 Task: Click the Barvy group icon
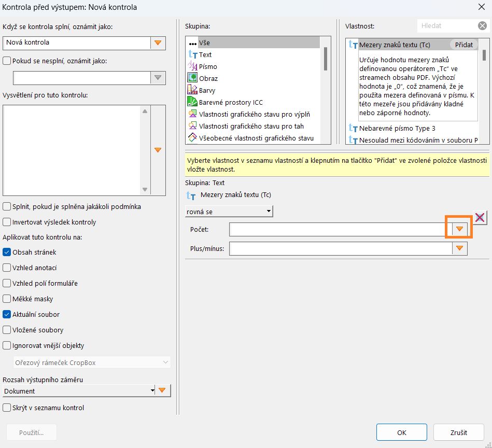[x=192, y=90]
